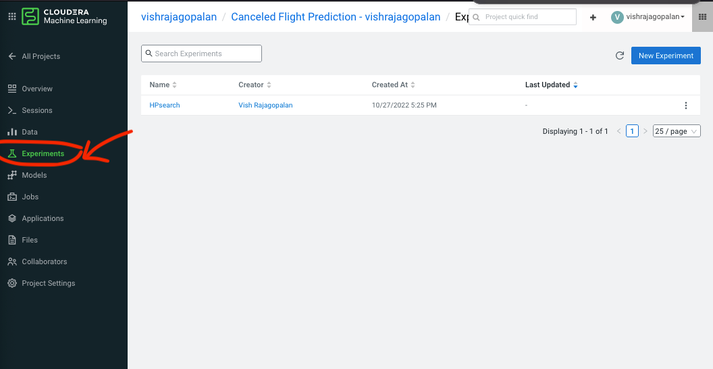Open the top-right apps grid icon
This screenshot has height=369, width=713.
(702, 17)
